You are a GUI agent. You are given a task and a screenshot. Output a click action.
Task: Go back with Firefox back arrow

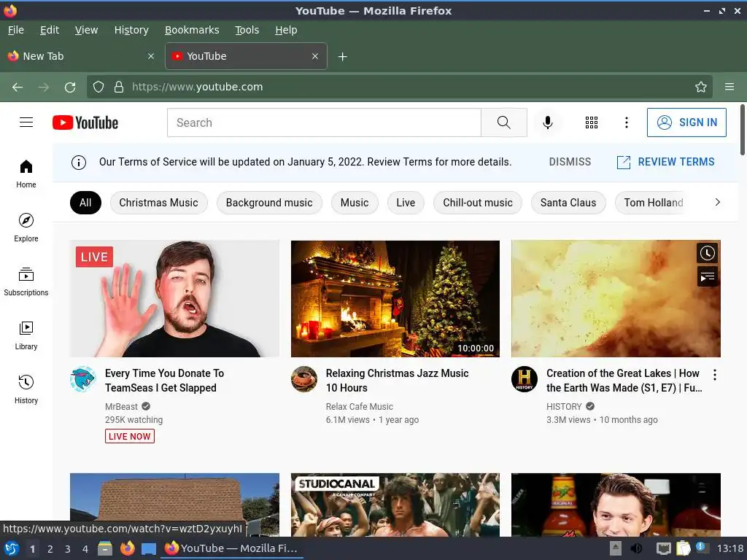point(18,87)
